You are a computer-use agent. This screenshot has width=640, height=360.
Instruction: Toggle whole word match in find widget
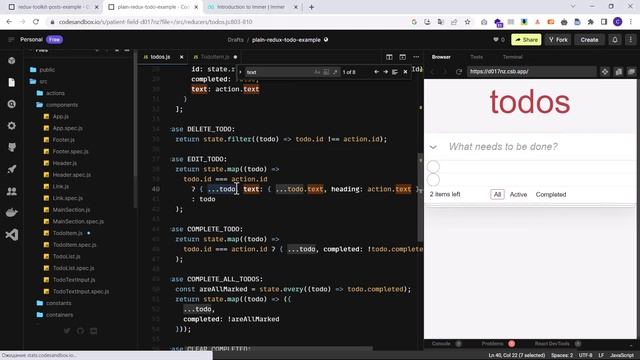326,72
